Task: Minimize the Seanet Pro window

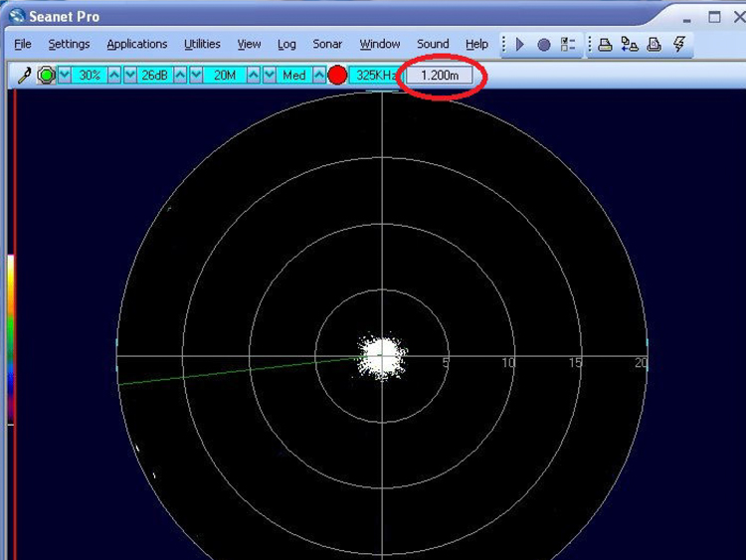Action: (x=686, y=19)
